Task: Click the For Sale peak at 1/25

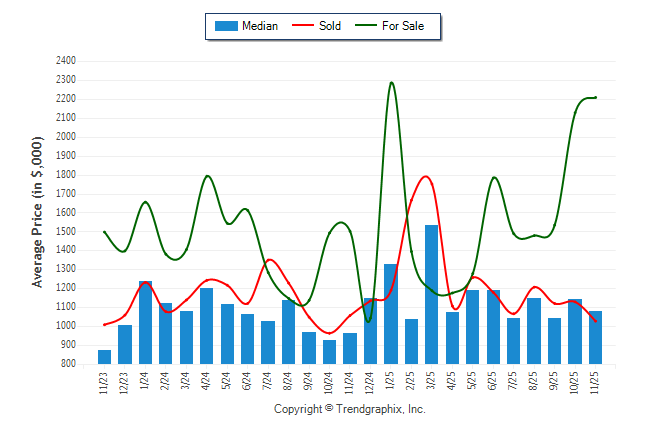Action: [x=391, y=83]
